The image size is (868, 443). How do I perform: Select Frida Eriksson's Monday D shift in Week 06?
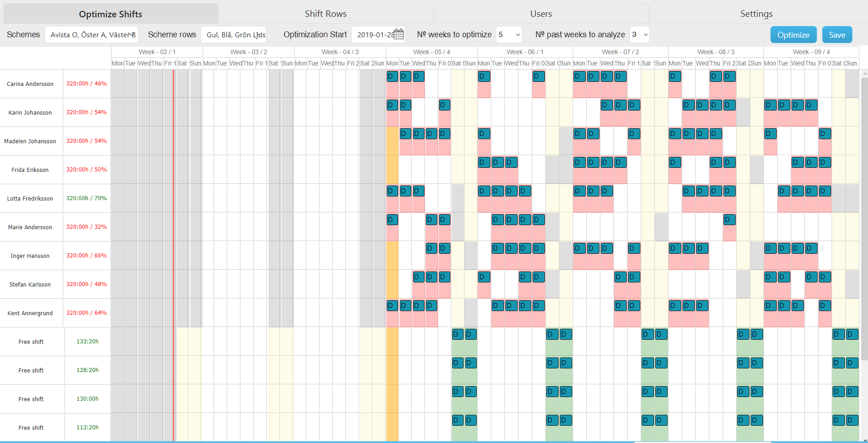pyautogui.click(x=484, y=162)
